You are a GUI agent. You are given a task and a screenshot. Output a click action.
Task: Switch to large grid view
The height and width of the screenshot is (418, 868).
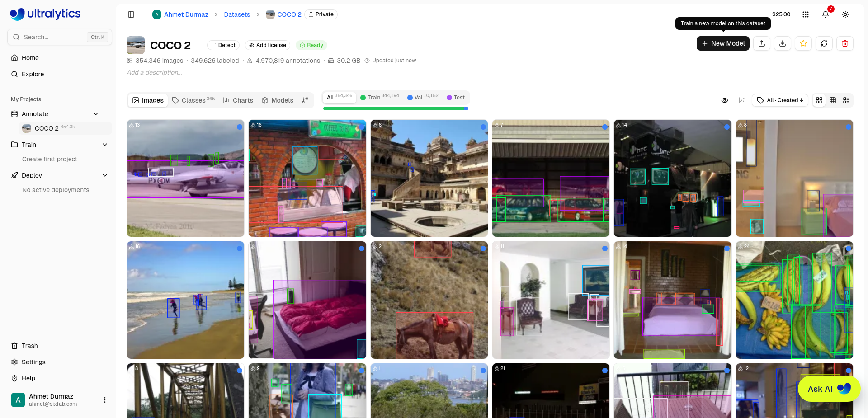click(x=819, y=100)
